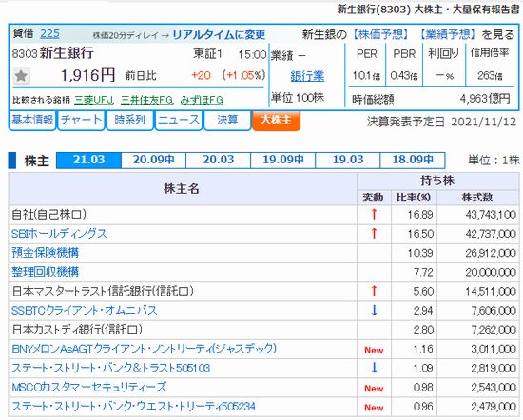Switch to the 時系列 tab
This screenshot has height=420, width=523.
(x=129, y=120)
